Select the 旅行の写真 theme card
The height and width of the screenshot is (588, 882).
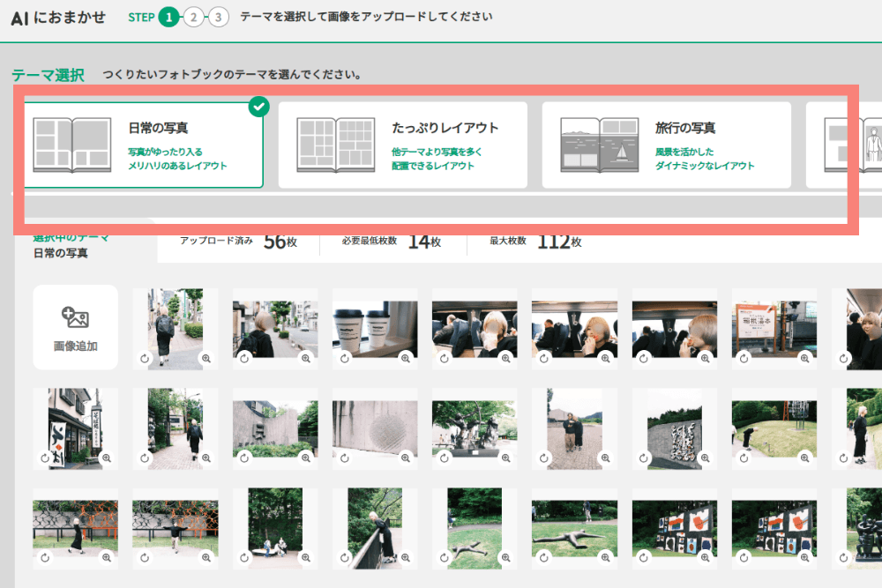coord(667,145)
